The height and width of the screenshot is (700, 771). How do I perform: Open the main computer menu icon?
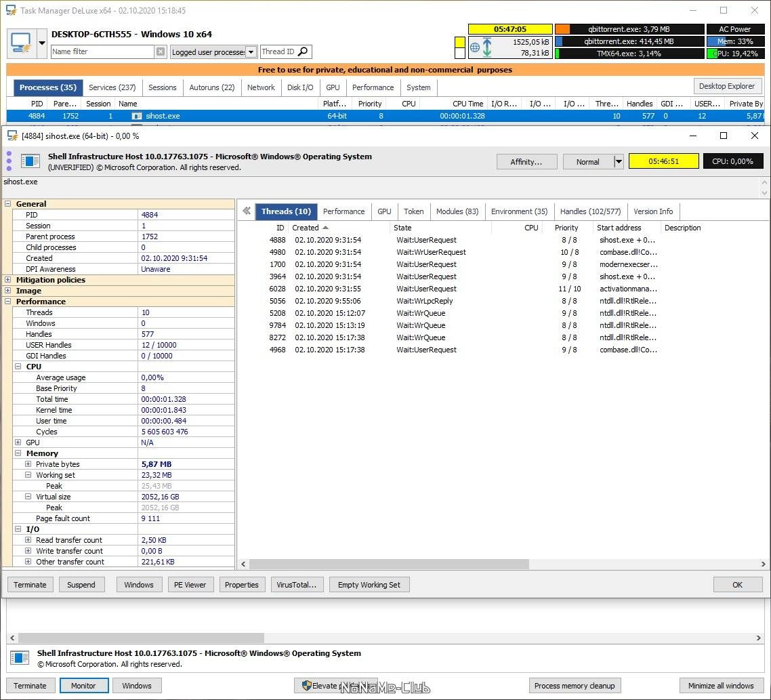click(x=21, y=43)
